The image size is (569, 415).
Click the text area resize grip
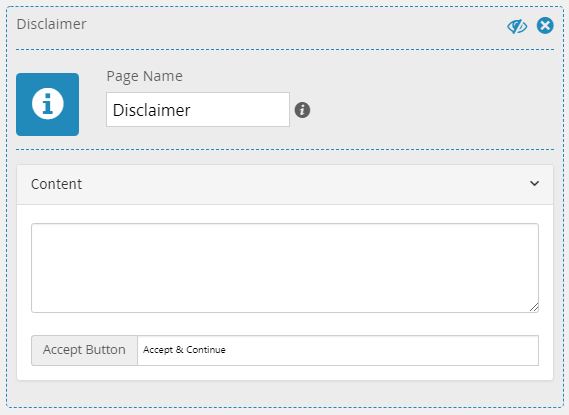click(x=533, y=307)
